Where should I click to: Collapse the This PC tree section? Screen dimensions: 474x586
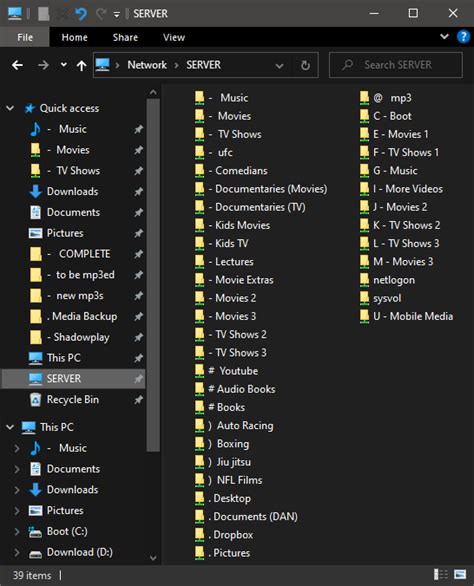point(10,427)
